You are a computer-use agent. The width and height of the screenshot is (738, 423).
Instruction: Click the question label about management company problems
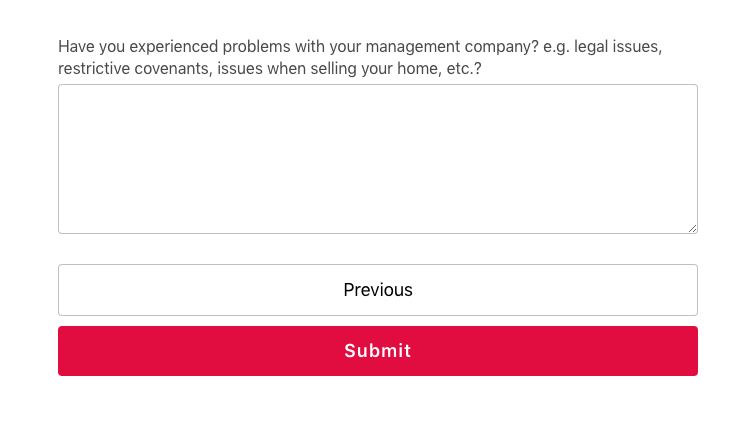pos(360,57)
